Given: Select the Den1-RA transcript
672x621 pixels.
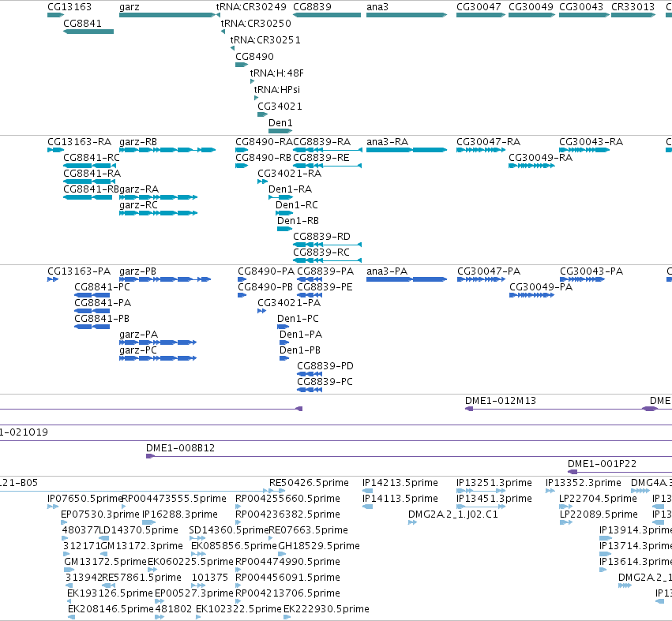Looking at the screenshot, I should click(x=280, y=197).
